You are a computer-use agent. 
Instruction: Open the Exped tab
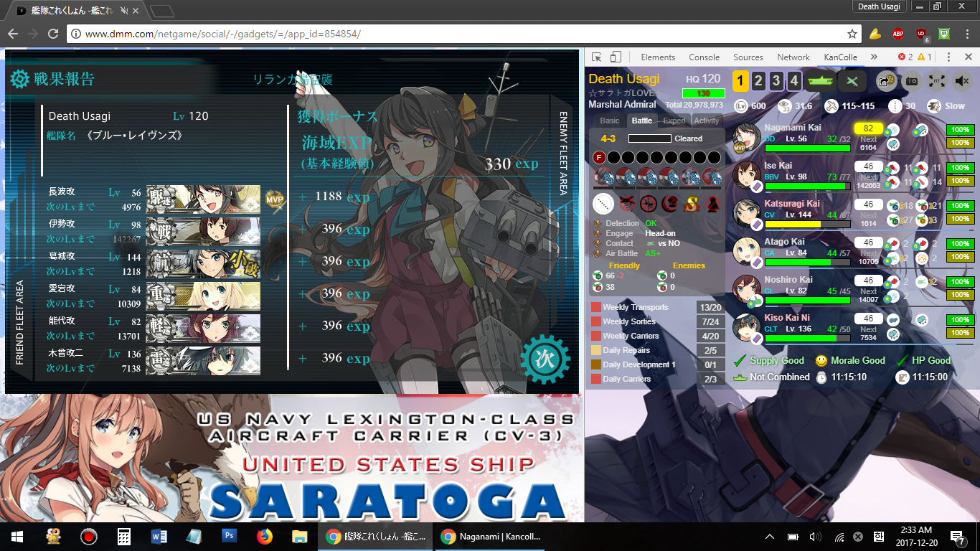[x=674, y=121]
